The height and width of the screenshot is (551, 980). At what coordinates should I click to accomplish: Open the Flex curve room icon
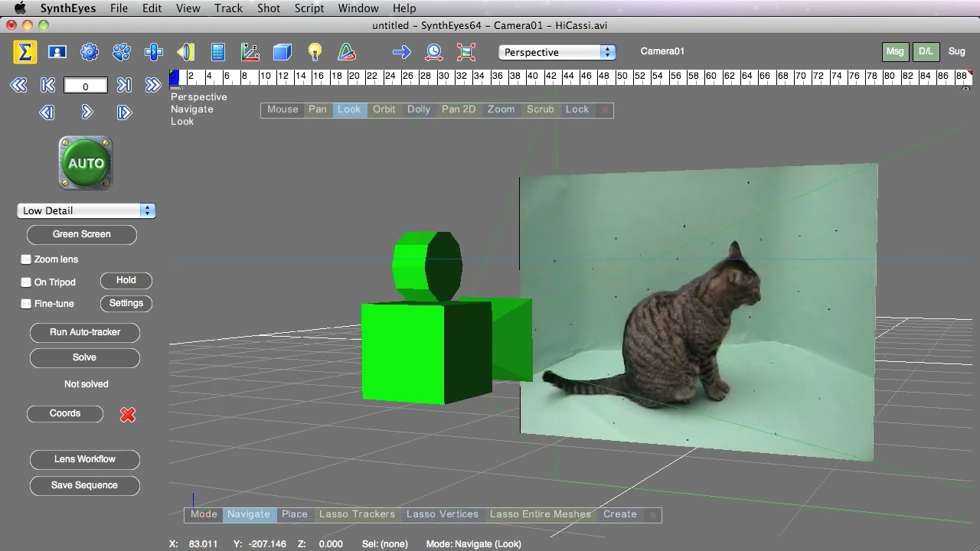[346, 52]
